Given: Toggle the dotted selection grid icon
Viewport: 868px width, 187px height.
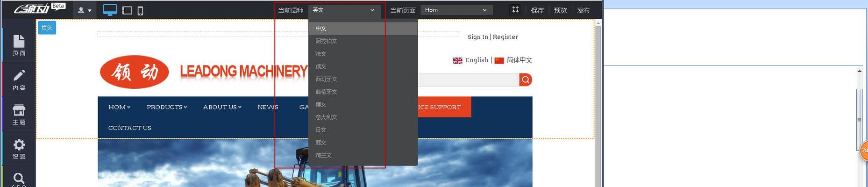Looking at the screenshot, I should pyautogui.click(x=515, y=10).
